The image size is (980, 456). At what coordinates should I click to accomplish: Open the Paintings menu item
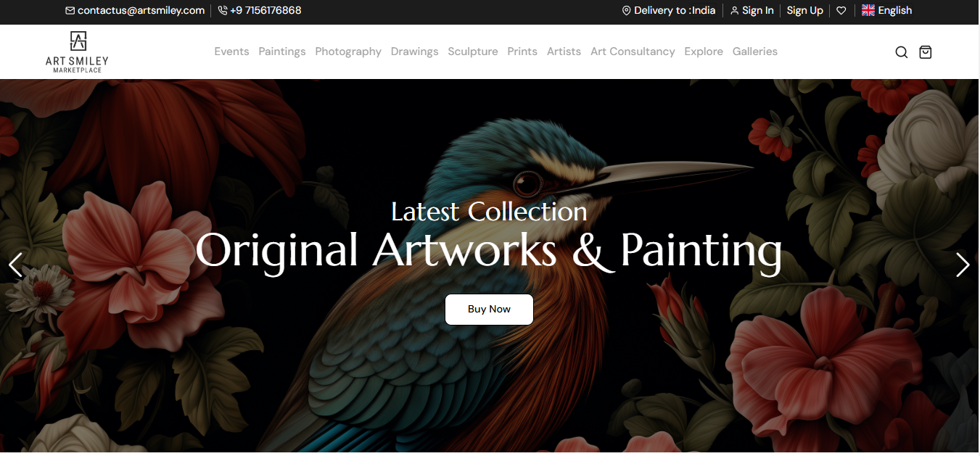(282, 51)
